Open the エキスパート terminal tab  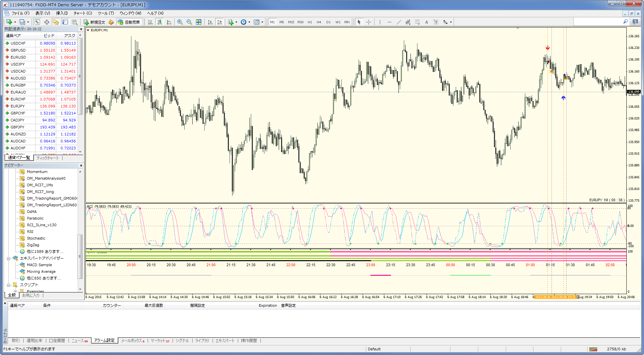point(225,341)
